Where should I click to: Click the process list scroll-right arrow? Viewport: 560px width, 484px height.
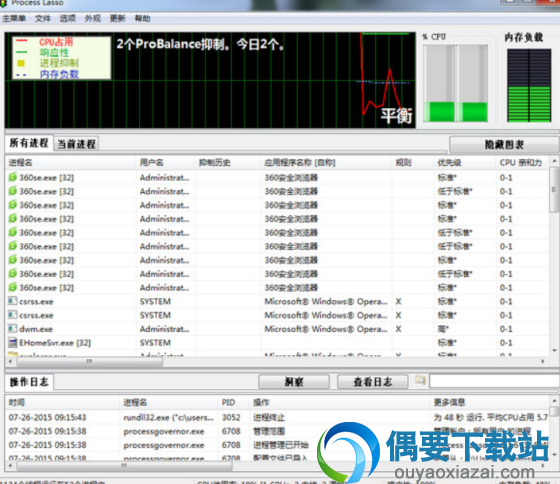tap(543, 362)
